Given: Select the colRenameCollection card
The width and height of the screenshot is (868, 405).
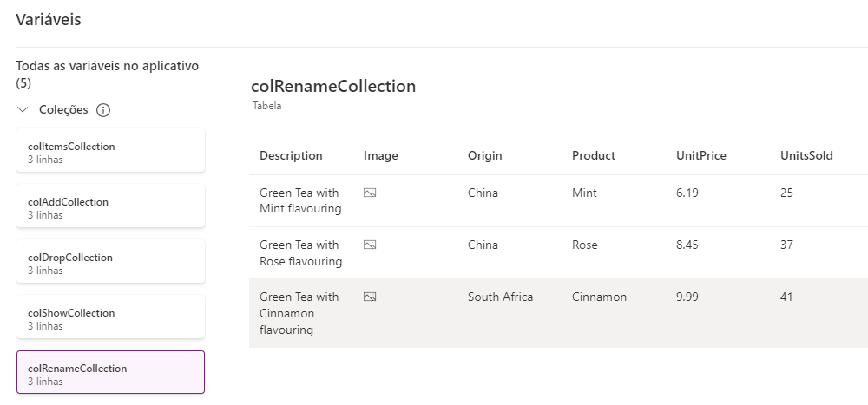Looking at the screenshot, I should click(x=110, y=373).
